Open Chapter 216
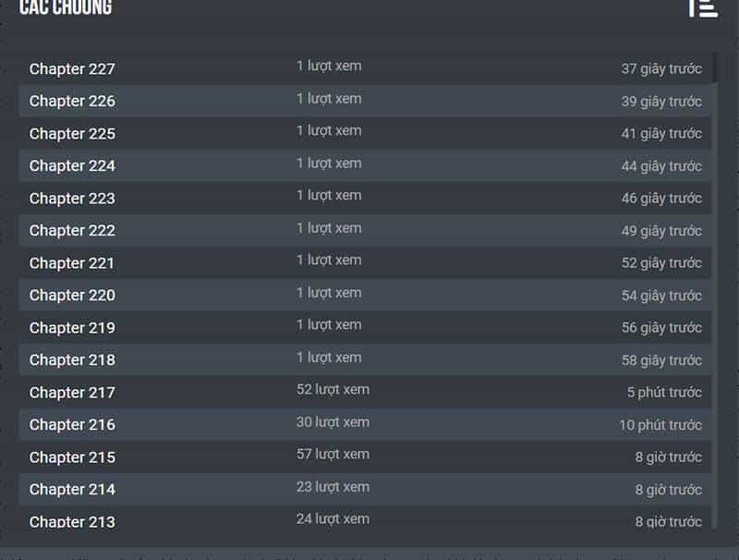 point(72,425)
